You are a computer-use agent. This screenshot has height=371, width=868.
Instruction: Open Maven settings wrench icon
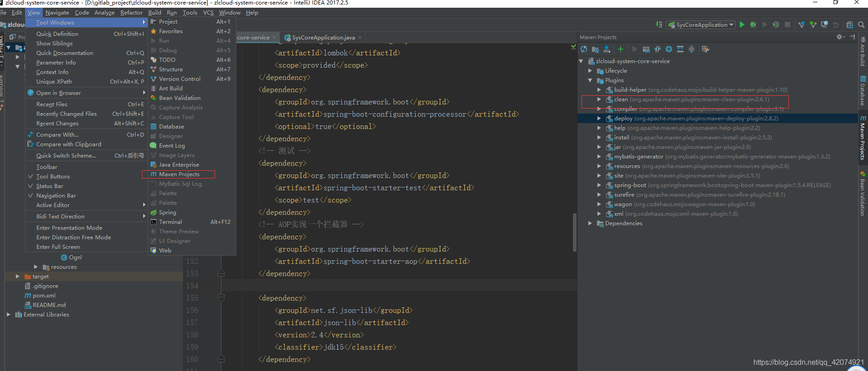pyautogui.click(x=706, y=49)
